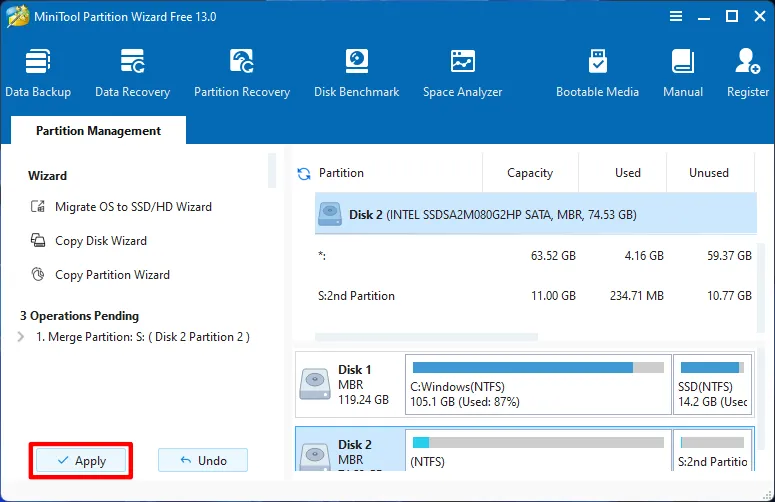Screen dimensions: 775x502
Task: Open the hamburger menu in title bar
Action: [x=676, y=16]
